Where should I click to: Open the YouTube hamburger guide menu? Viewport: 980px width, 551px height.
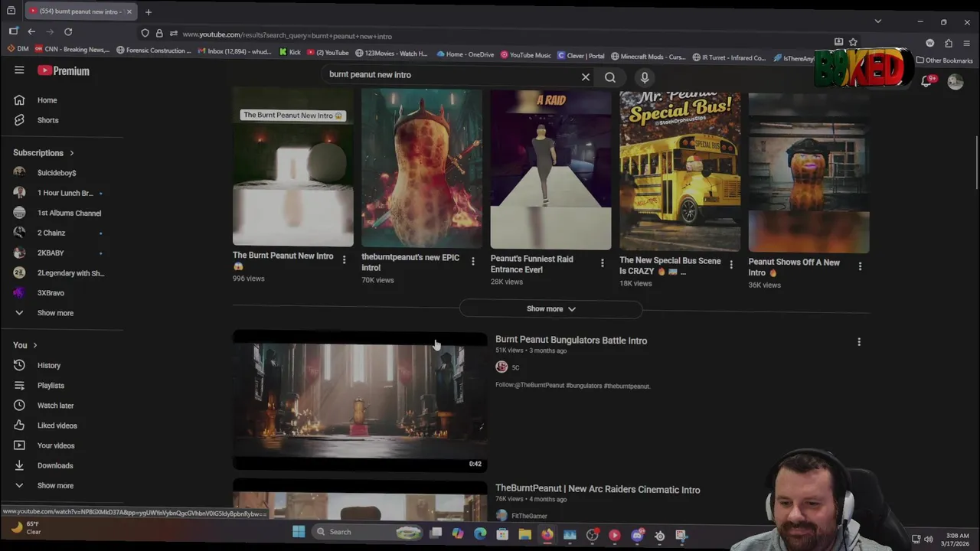[x=19, y=70]
